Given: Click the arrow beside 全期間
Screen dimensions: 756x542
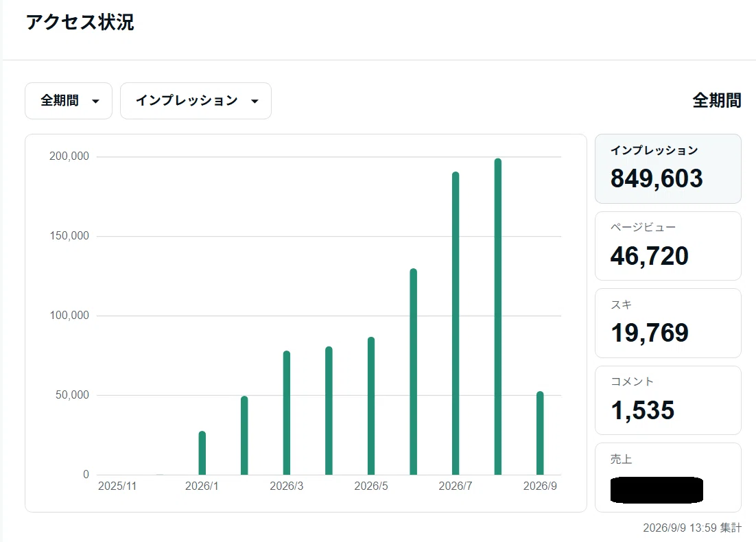Looking at the screenshot, I should click(x=95, y=102).
